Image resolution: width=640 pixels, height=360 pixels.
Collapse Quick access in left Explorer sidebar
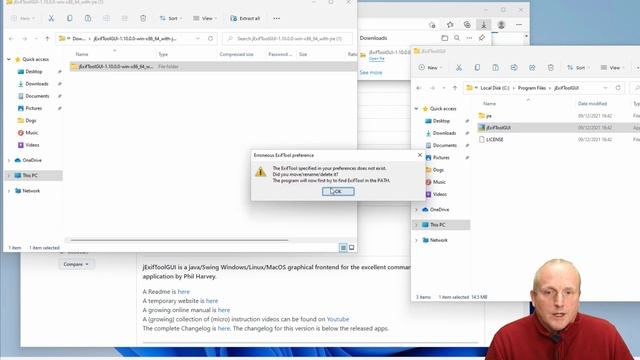(x=9, y=59)
